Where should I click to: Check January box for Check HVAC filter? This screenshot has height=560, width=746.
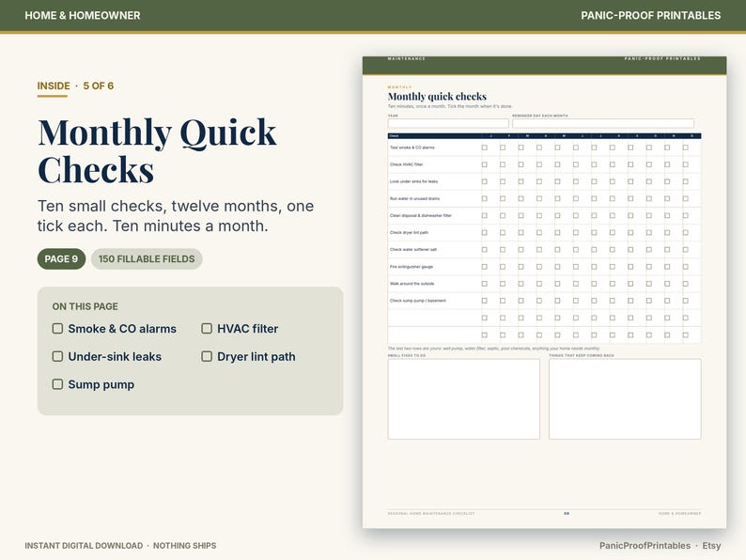click(x=484, y=164)
